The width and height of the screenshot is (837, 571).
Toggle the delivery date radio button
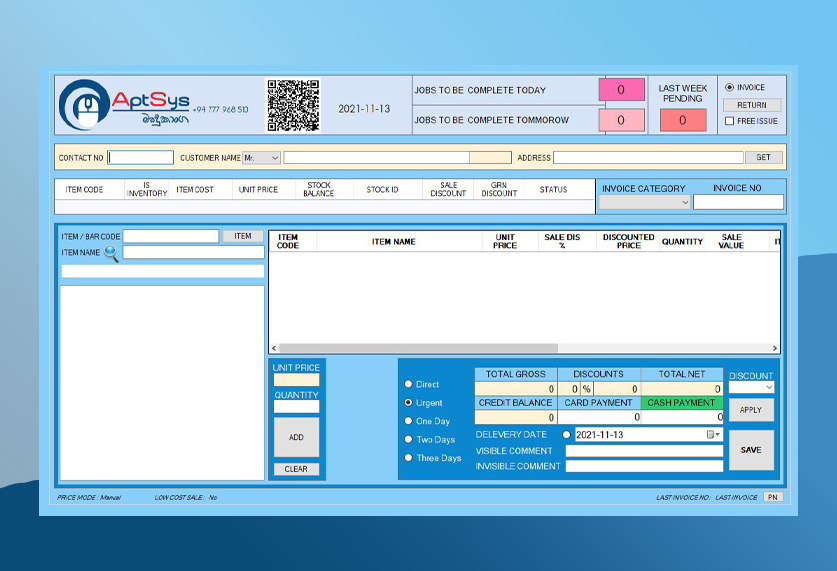point(567,435)
